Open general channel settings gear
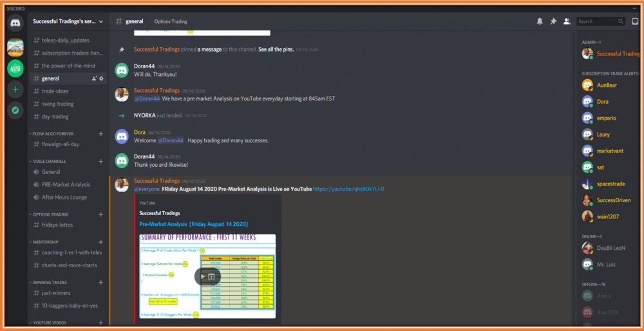The width and height of the screenshot is (644, 331). tap(102, 79)
